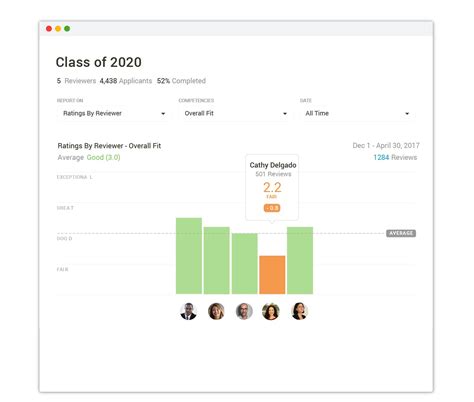Click the bald bearded reviewer avatar
The width and height of the screenshot is (474, 402).
pyautogui.click(x=244, y=311)
